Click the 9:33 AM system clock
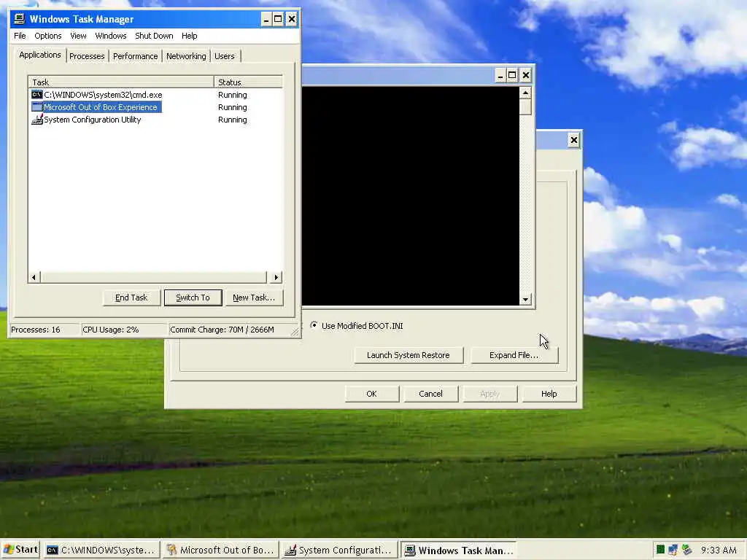 (x=719, y=550)
